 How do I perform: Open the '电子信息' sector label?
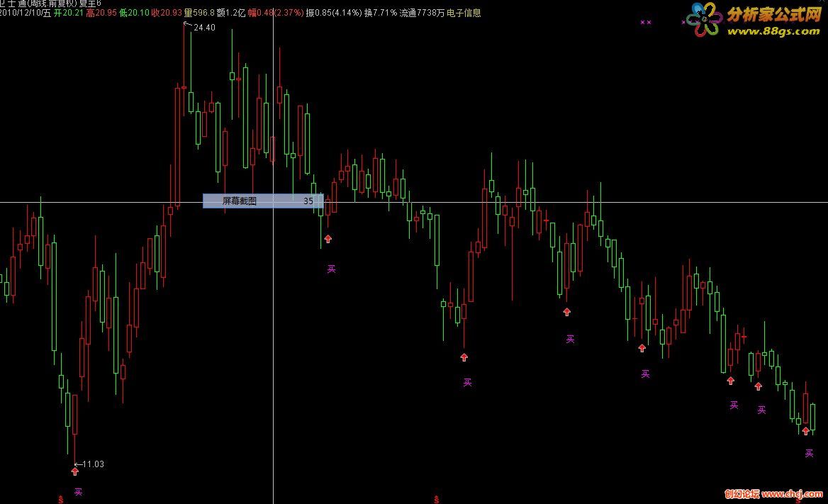click(464, 13)
